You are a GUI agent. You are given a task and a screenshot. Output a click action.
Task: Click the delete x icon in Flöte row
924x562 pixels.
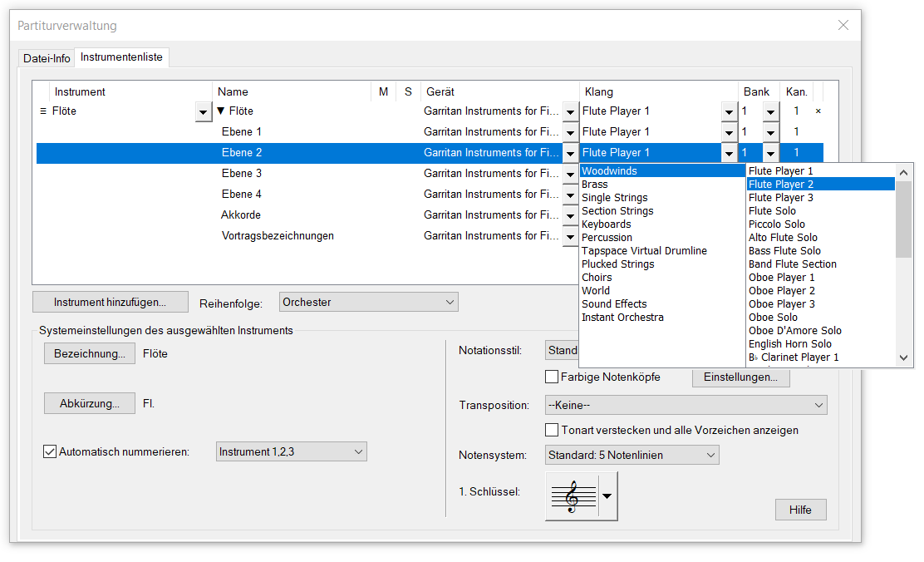(818, 111)
